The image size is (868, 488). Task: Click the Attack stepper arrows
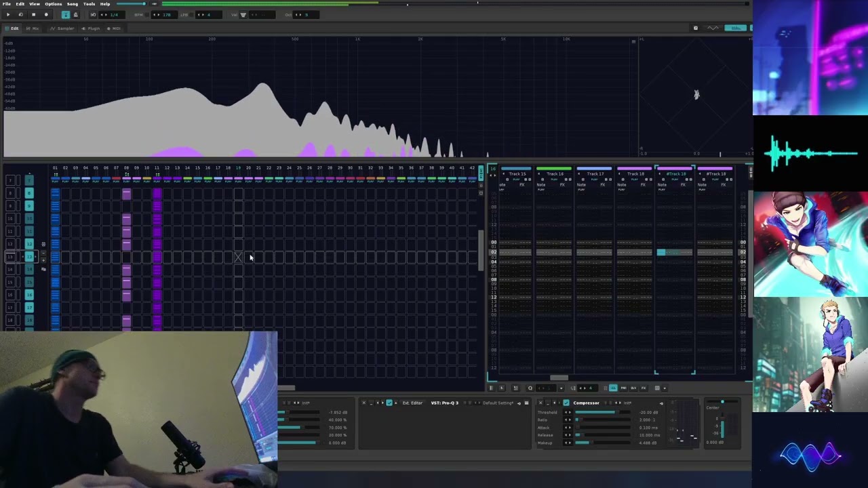pos(568,428)
